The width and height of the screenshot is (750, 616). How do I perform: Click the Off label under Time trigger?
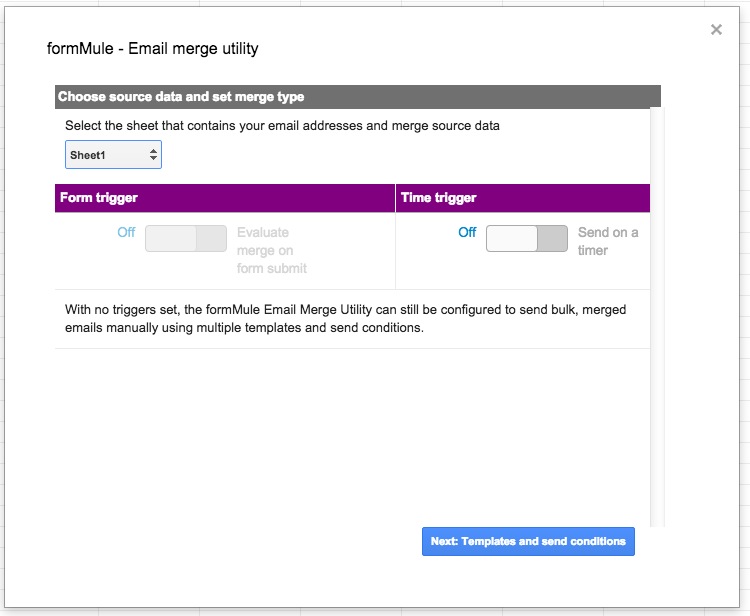[x=467, y=232]
